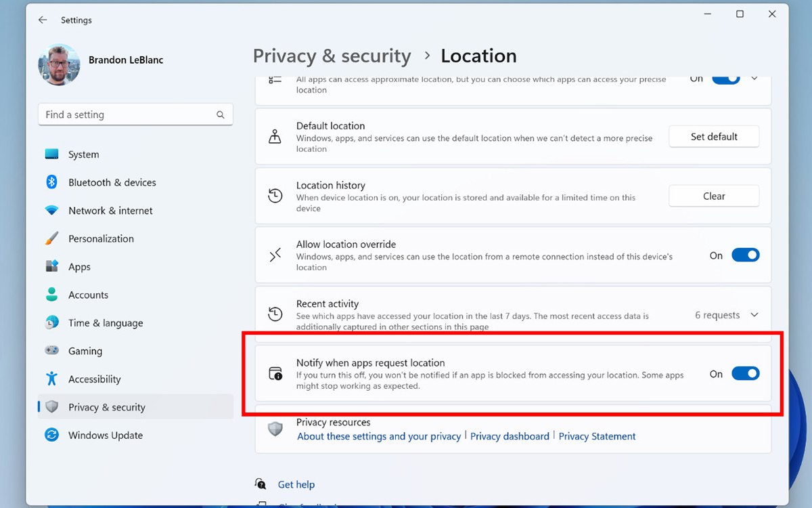Screen dimensions: 812x508
Task: Select the Bluetooth & devices icon
Action: point(51,182)
